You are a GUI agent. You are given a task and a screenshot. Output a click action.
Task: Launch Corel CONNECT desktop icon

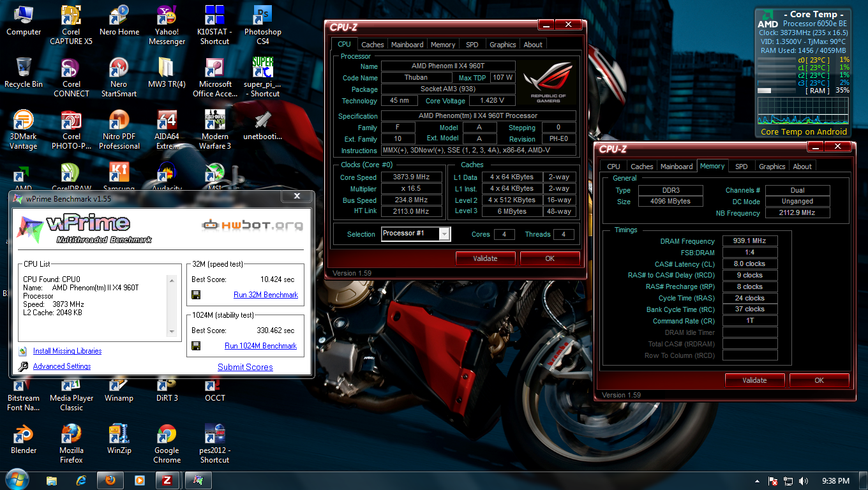71,77
